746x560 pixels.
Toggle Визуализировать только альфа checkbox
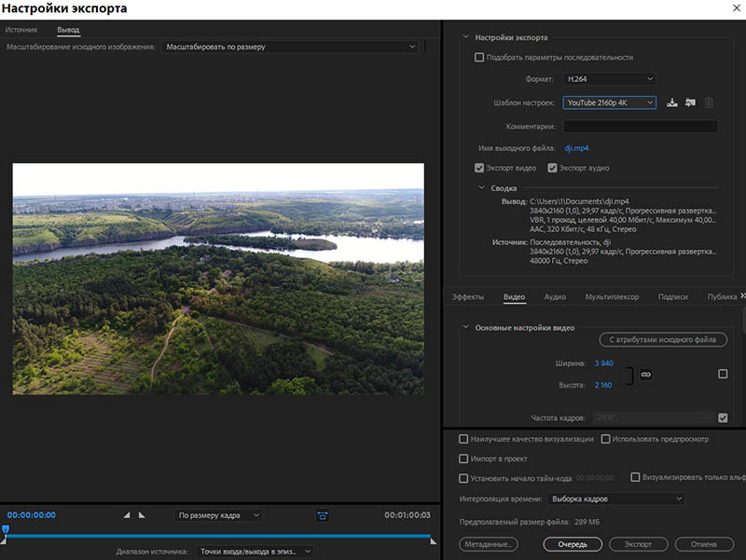(x=635, y=477)
